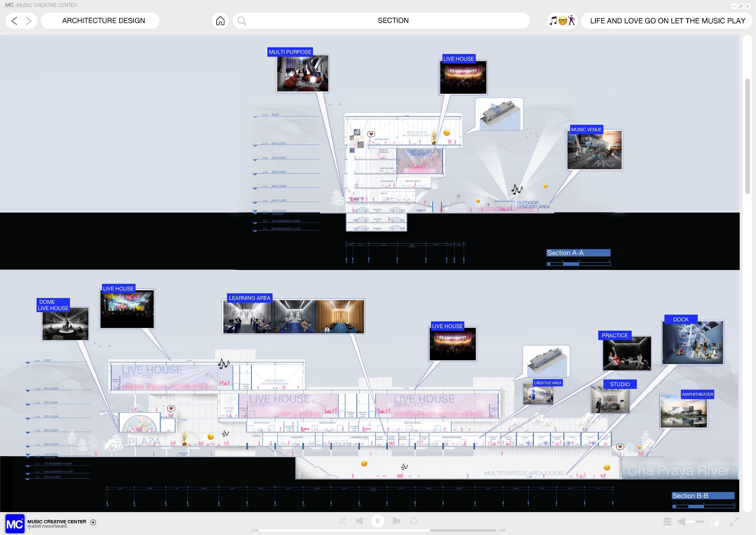
Task: Skip to next track
Action: tap(396, 521)
